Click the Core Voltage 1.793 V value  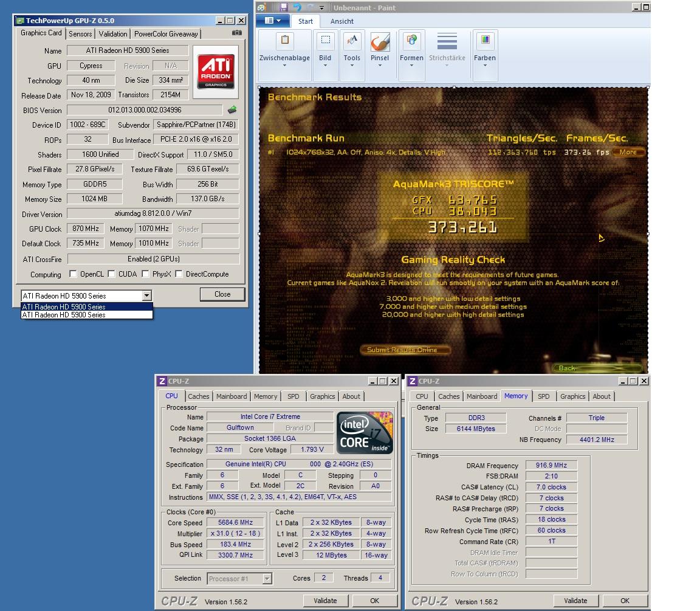click(312, 450)
